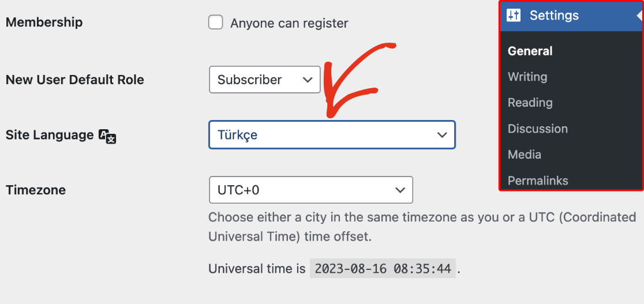Click the chevron arrow of Türkçe select
This screenshot has height=304, width=644.
(x=442, y=135)
